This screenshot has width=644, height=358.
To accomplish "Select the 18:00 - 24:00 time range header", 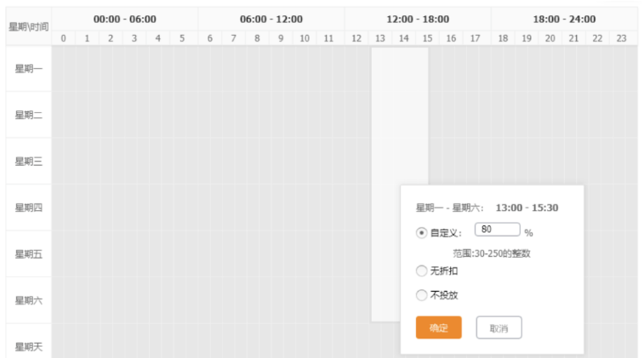I will point(564,19).
